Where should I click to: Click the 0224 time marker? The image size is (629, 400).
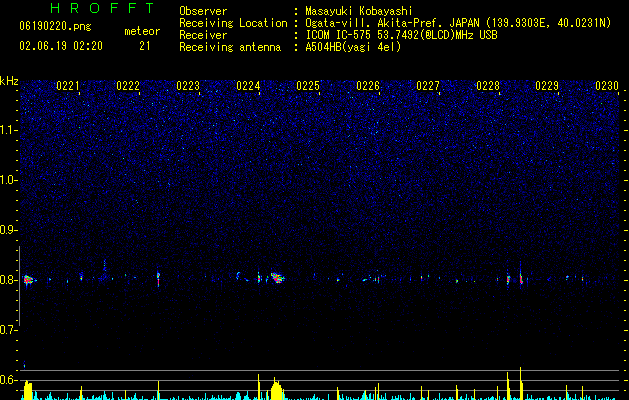coord(248,86)
